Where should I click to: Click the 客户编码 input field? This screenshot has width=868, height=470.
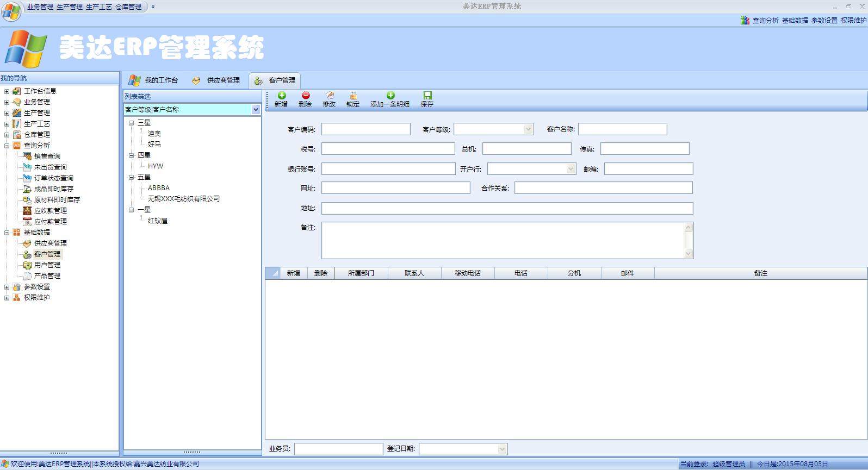[x=366, y=129]
